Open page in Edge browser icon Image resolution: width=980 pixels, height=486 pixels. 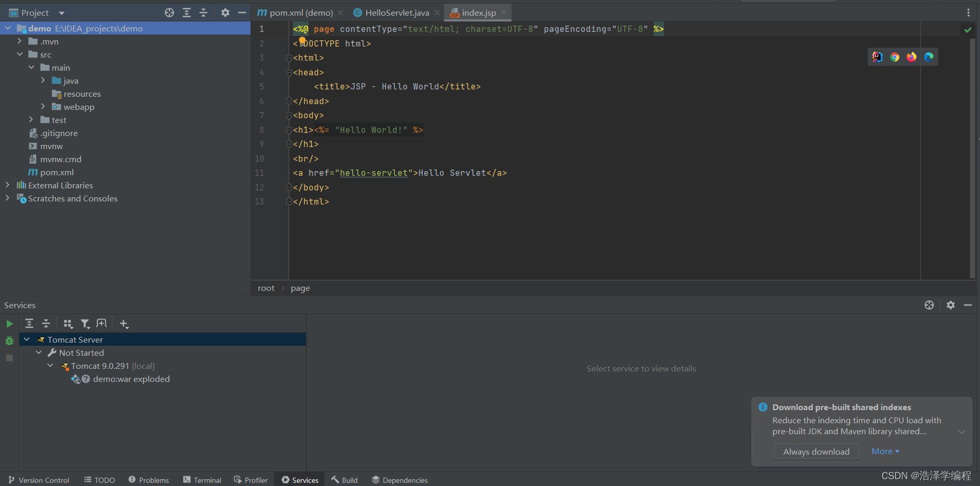point(929,57)
